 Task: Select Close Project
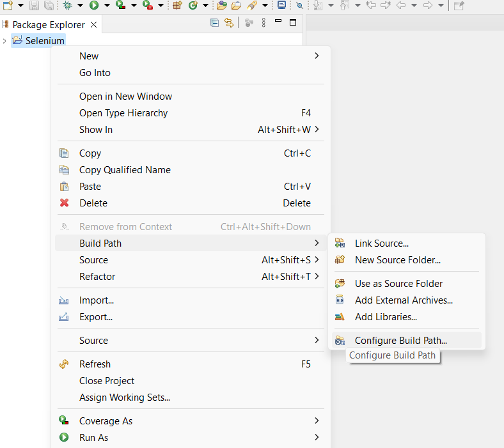coord(191,381)
